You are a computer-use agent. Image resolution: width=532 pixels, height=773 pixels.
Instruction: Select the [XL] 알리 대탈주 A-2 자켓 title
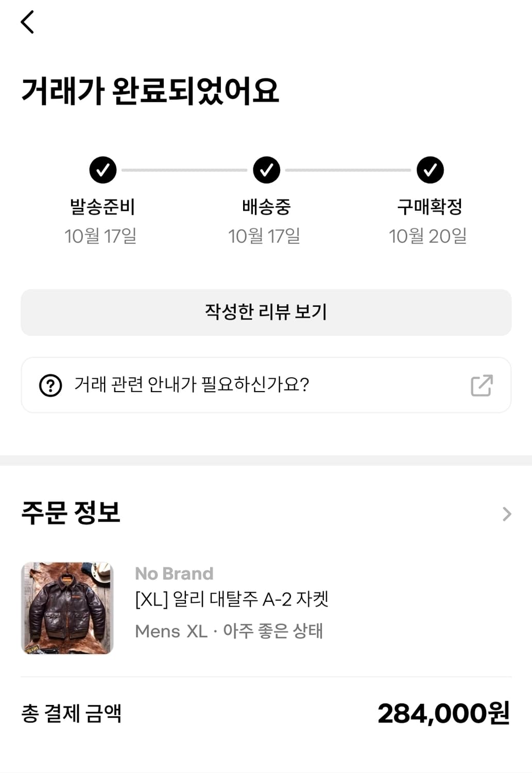[x=232, y=599]
